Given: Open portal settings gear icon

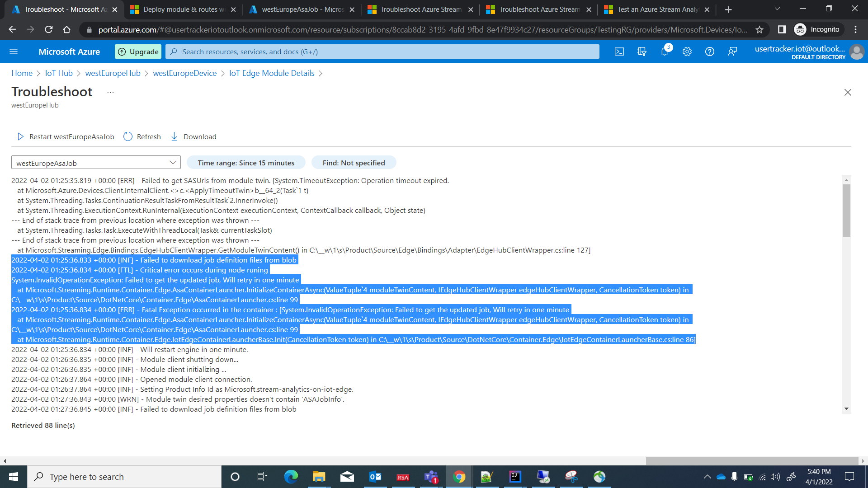Looking at the screenshot, I should click(687, 52).
